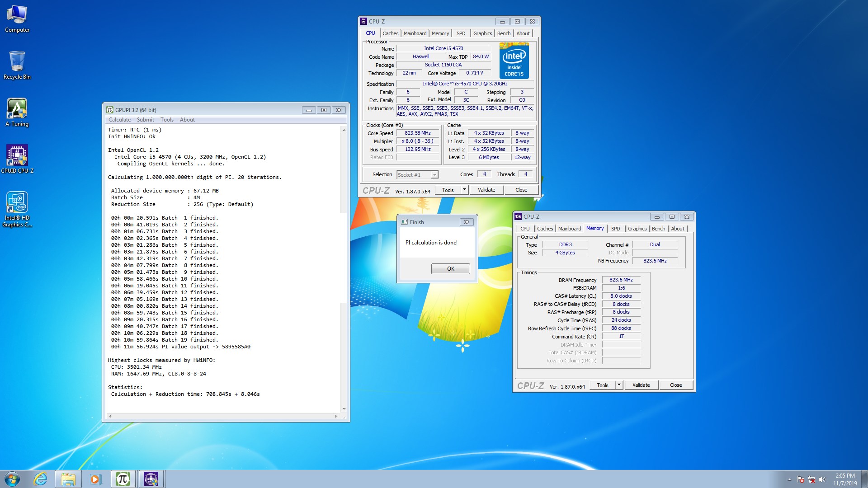Open Windows Explorer folder in taskbar

point(68,479)
